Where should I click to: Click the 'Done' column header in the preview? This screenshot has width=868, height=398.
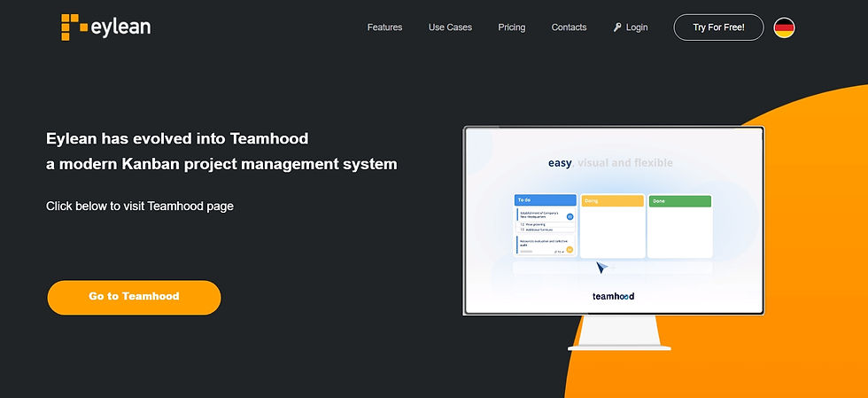click(679, 200)
